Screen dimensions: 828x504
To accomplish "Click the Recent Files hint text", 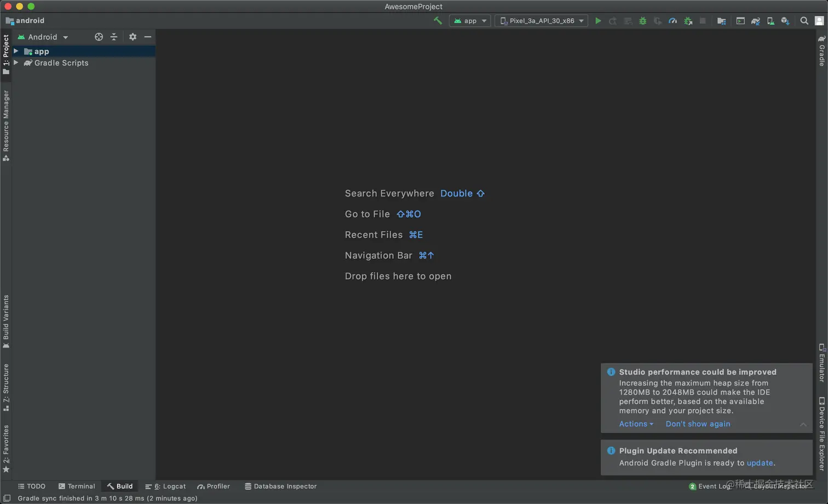I will coord(373,235).
